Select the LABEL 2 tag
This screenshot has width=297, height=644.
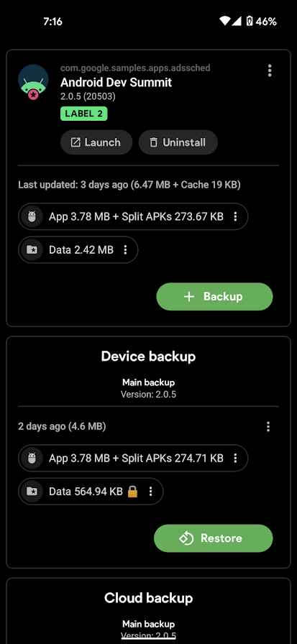click(x=84, y=114)
